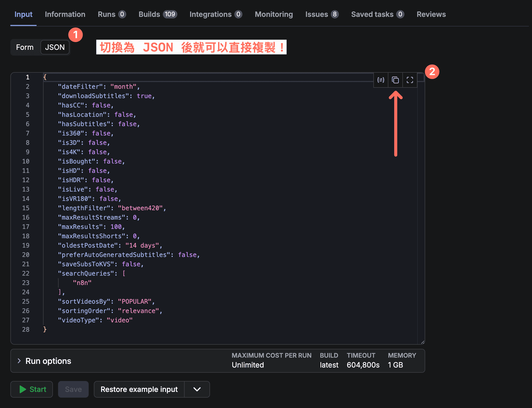The height and width of the screenshot is (408, 532).
Task: Go to the Monitoring tab
Action: click(274, 14)
